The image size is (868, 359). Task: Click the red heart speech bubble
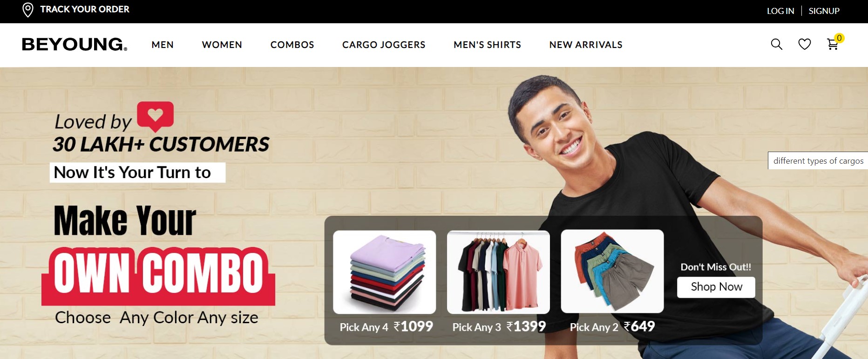155,116
